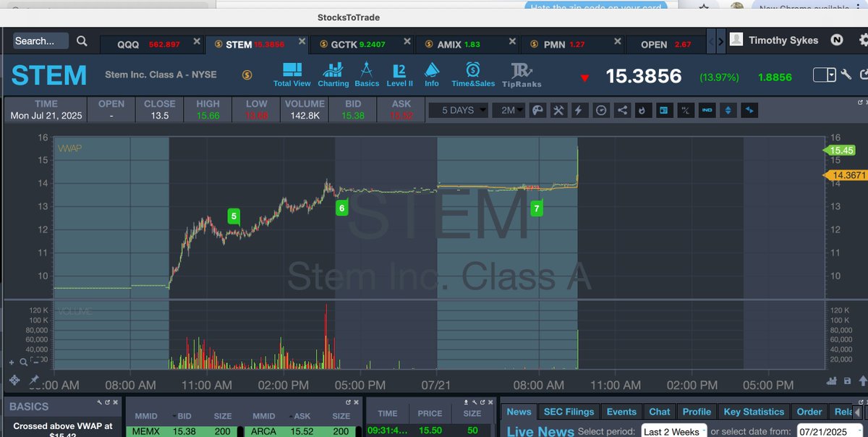Image resolution: width=868 pixels, height=437 pixels.
Task: Toggle the horizontal arrows chart button
Action: coord(749,111)
